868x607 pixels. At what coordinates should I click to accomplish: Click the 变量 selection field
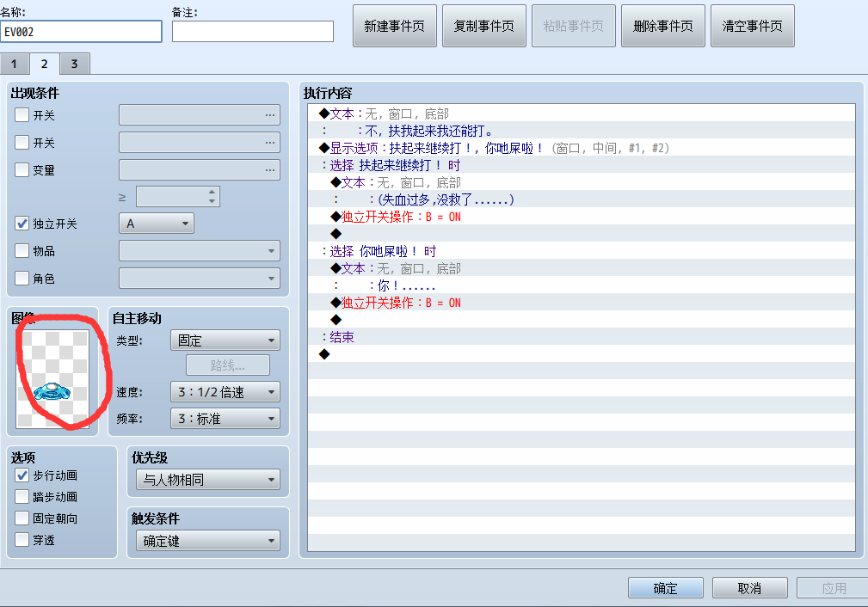[200, 170]
